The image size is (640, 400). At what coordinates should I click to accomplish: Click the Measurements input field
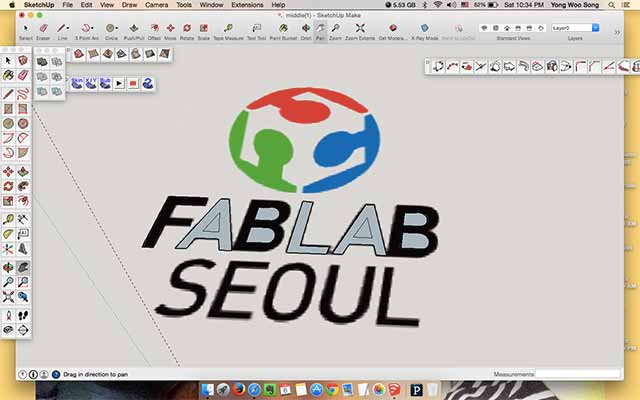577,374
